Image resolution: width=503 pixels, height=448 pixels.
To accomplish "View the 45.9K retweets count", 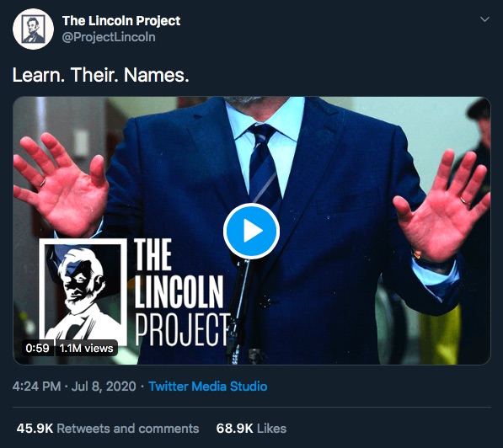I will [35, 429].
